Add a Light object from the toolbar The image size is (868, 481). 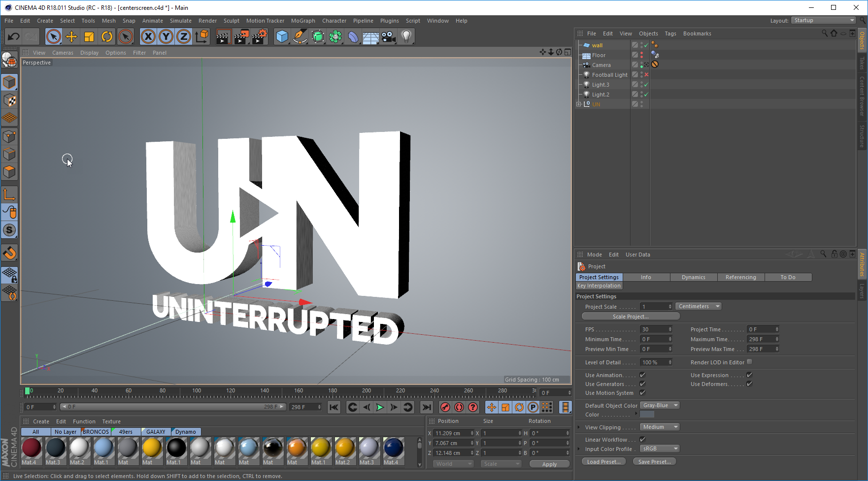click(x=406, y=36)
